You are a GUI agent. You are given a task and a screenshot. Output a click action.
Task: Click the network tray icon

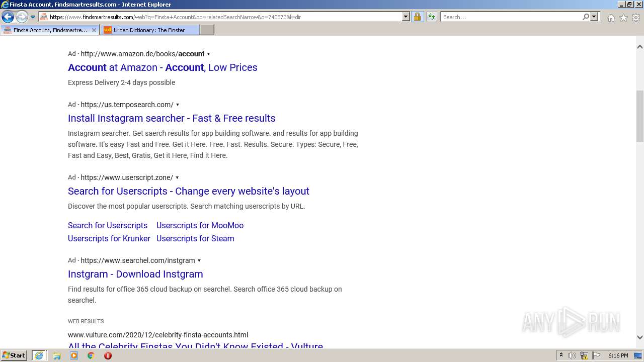584,355
